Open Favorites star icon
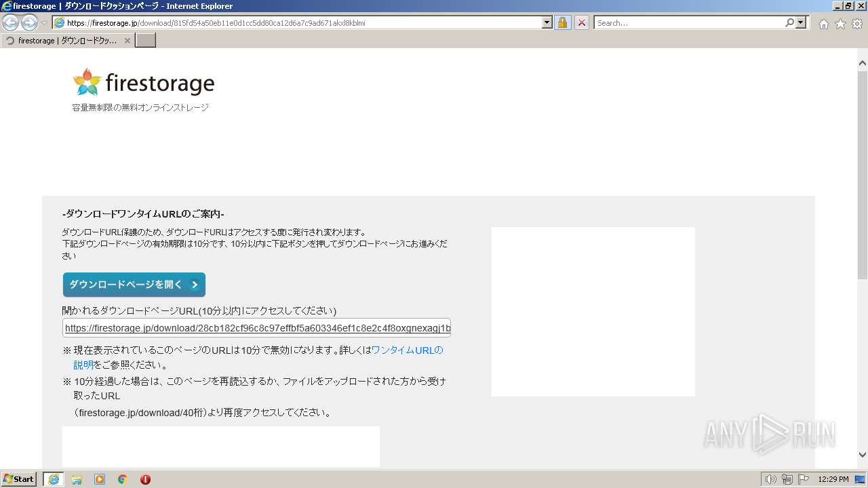868x488 pixels. click(840, 24)
